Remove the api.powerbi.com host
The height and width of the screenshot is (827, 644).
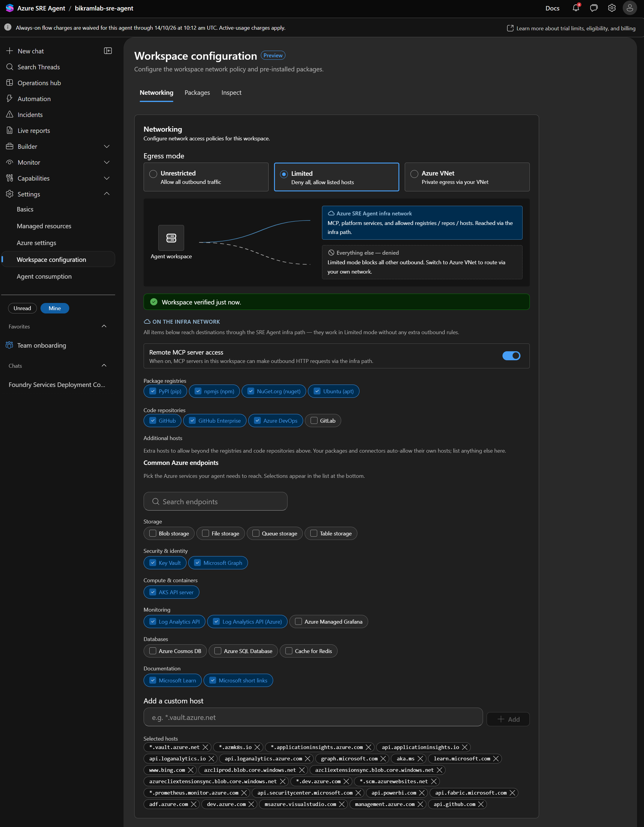(x=422, y=793)
